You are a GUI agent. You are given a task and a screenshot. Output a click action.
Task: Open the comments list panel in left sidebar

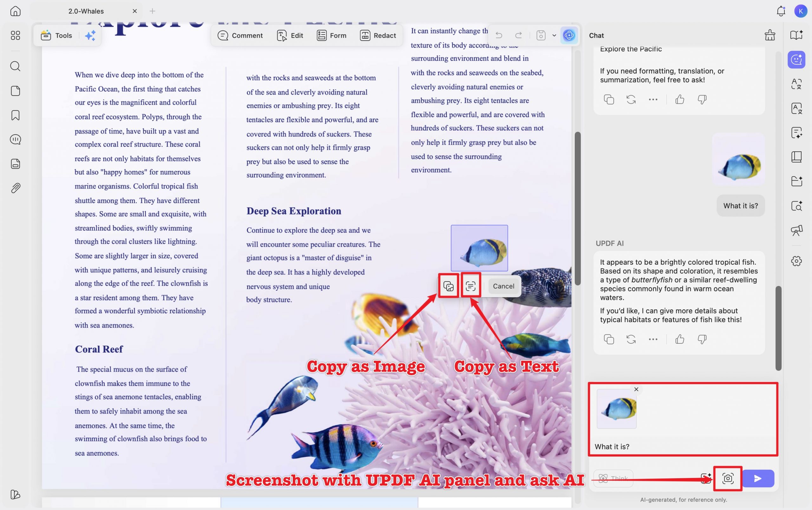coord(16,139)
